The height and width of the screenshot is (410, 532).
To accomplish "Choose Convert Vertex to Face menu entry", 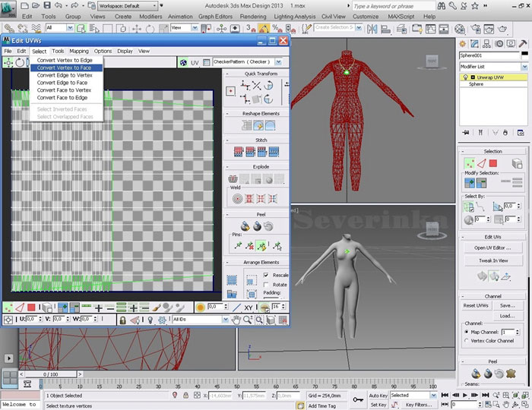I will point(67,68).
